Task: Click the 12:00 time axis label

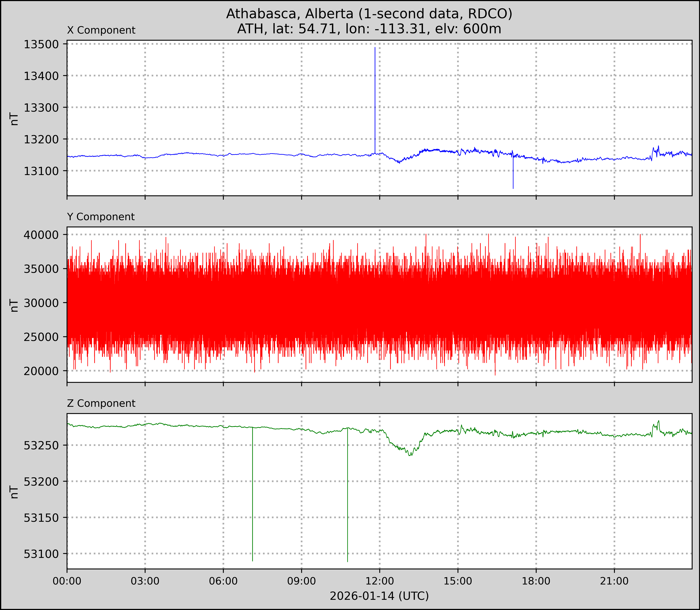Action: (380, 581)
